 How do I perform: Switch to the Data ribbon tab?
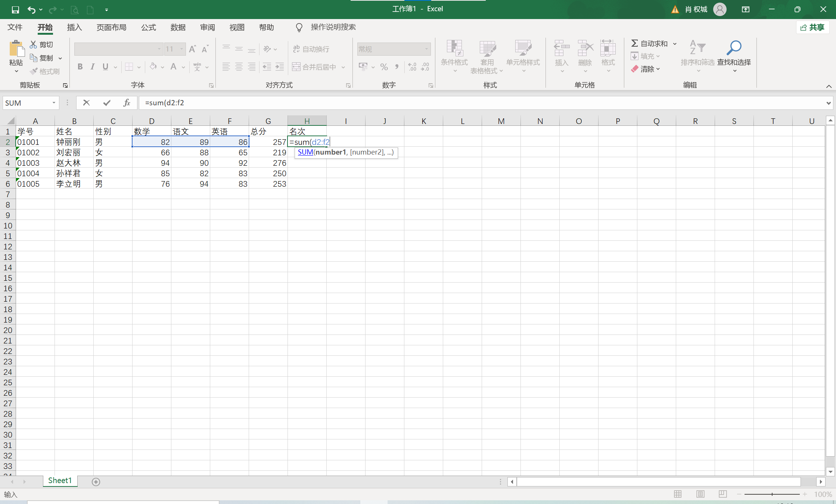click(178, 27)
